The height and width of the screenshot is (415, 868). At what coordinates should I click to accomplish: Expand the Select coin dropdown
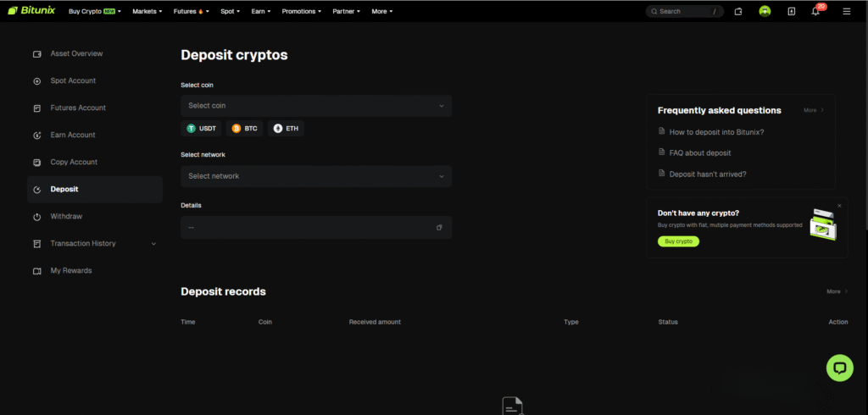click(316, 106)
